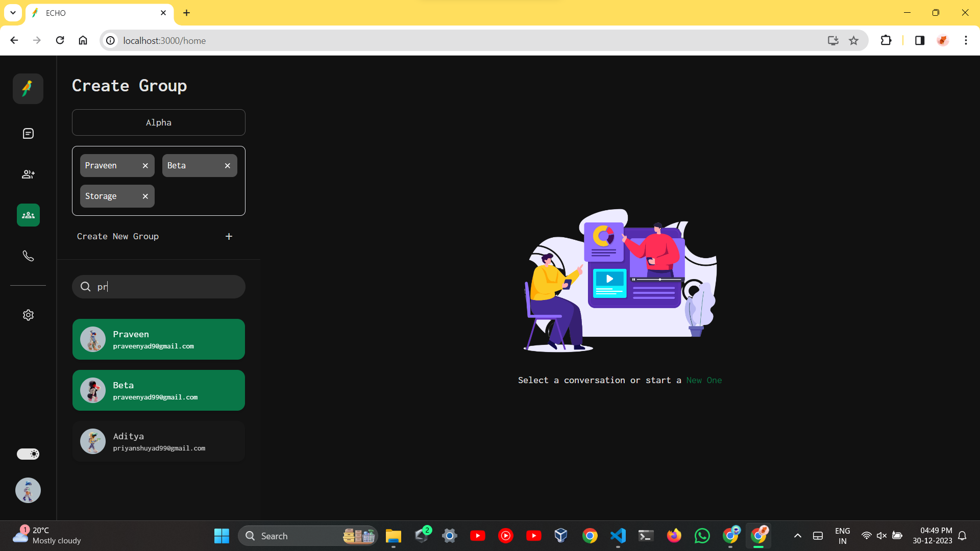
Task: Remove the Storage chip from members
Action: (x=145, y=196)
